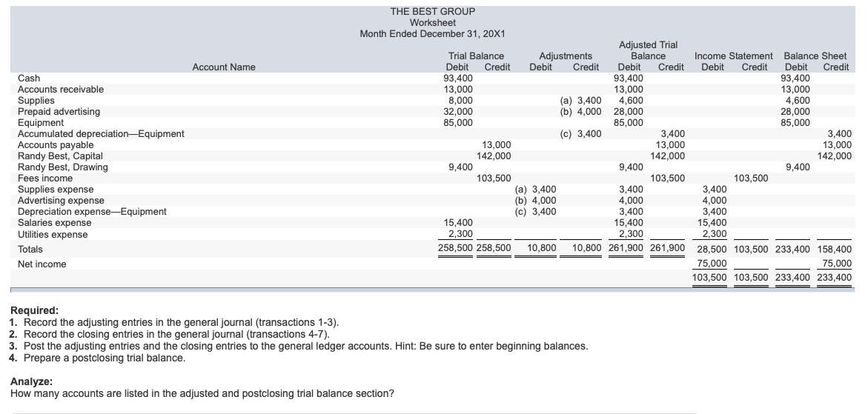The width and height of the screenshot is (868, 414).
Task: Select the 'Advertising expense' account label
Action: (x=60, y=201)
